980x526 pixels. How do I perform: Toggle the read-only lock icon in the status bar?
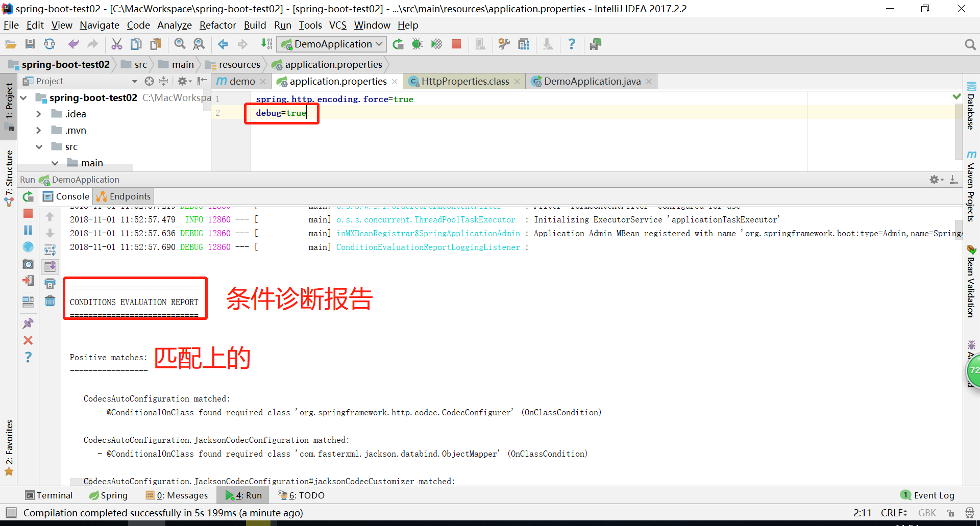pyautogui.click(x=950, y=513)
